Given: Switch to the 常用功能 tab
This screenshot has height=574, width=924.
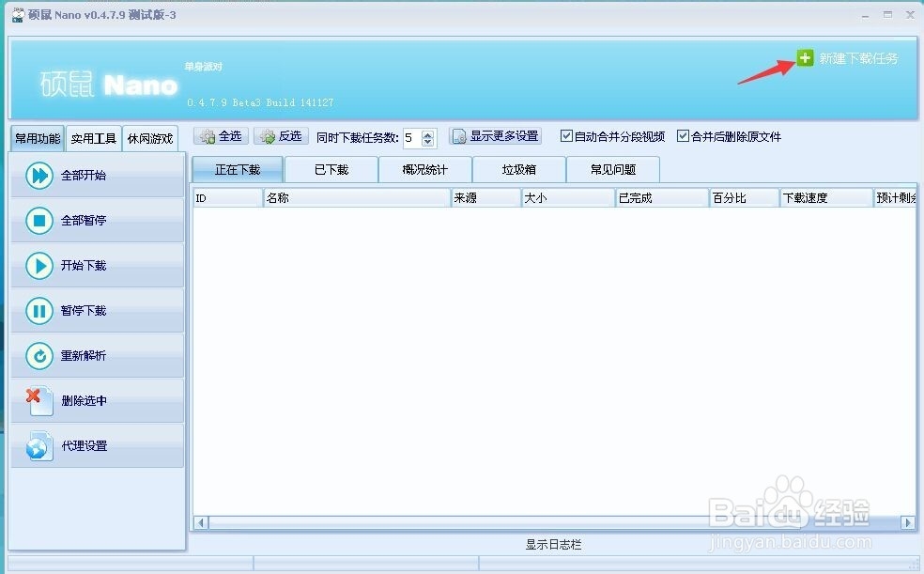Looking at the screenshot, I should click(38, 138).
